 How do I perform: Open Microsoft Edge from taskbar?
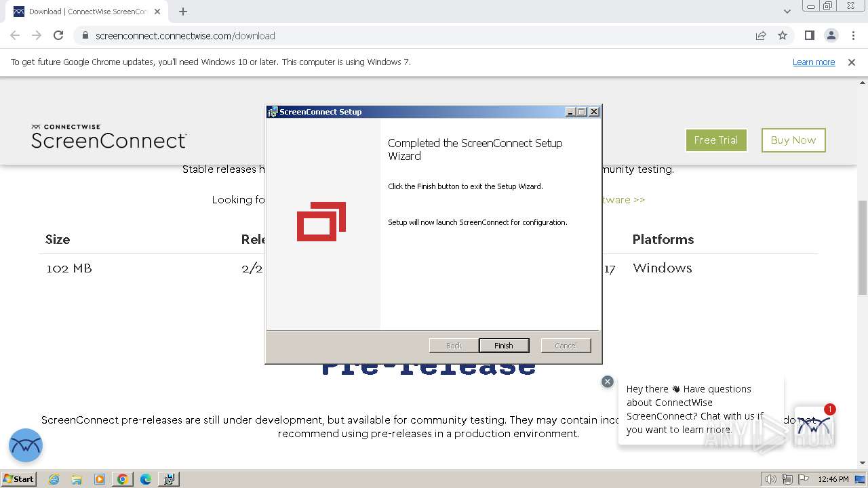click(146, 479)
